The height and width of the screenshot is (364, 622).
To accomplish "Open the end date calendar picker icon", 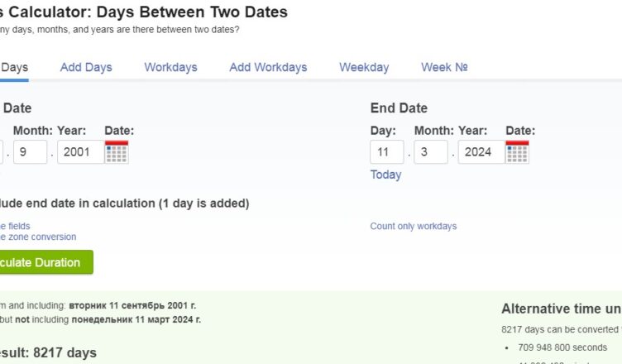I will 517,151.
